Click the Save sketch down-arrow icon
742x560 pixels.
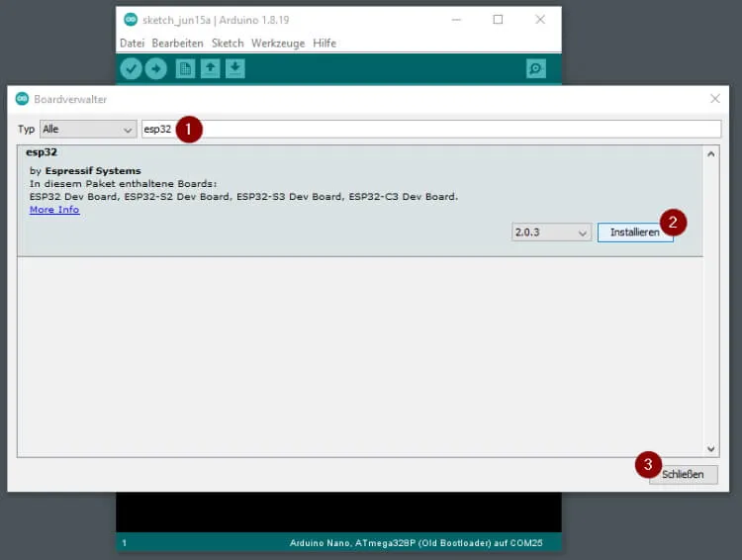[x=235, y=69]
